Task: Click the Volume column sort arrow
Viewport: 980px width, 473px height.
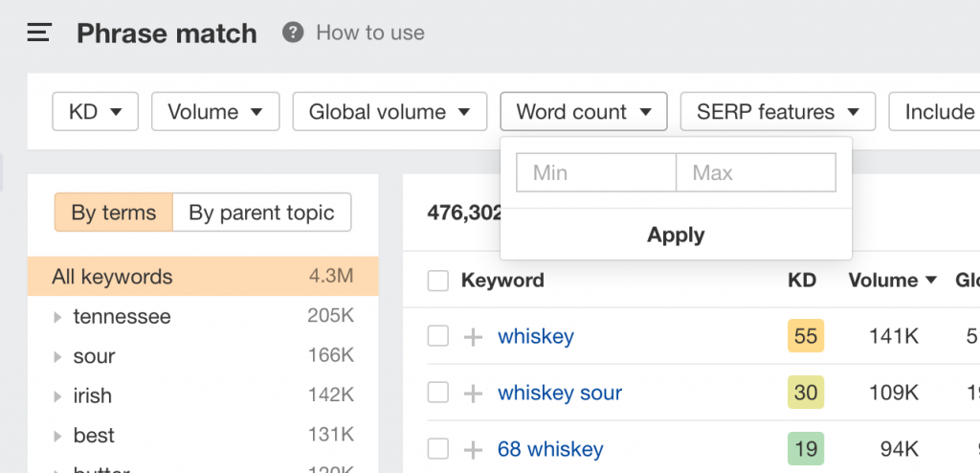Action: (930, 281)
